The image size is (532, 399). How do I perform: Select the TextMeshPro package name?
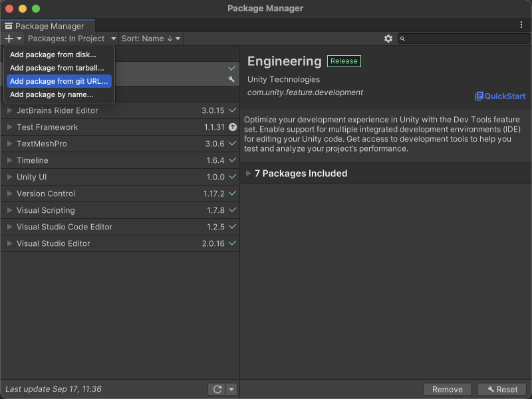42,144
